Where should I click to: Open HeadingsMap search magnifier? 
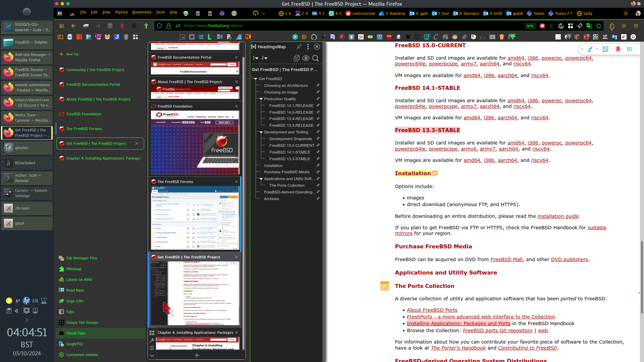coord(315,58)
